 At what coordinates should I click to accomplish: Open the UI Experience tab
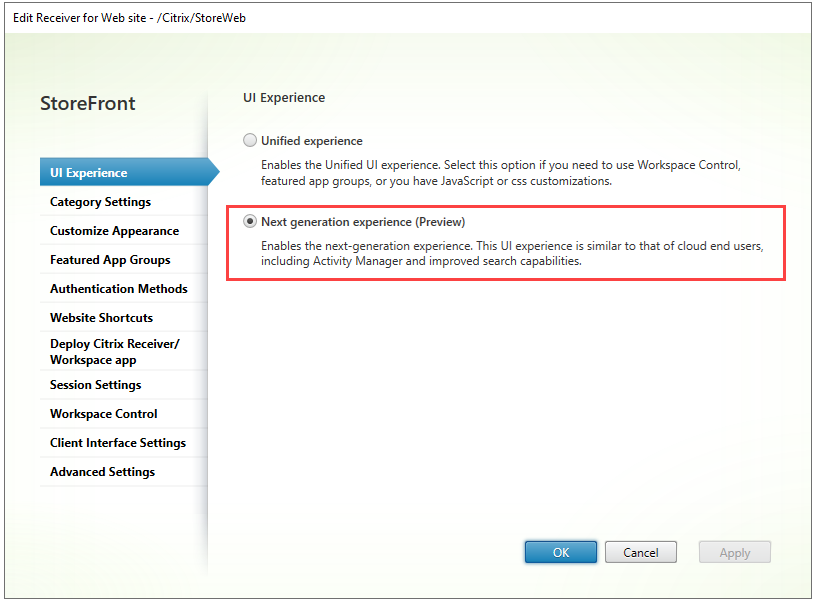point(89,173)
